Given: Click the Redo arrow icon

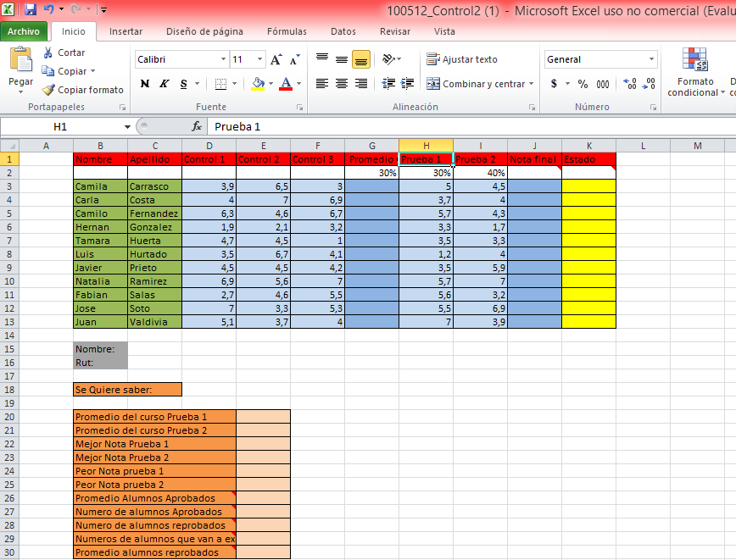Looking at the screenshot, I should [x=75, y=9].
